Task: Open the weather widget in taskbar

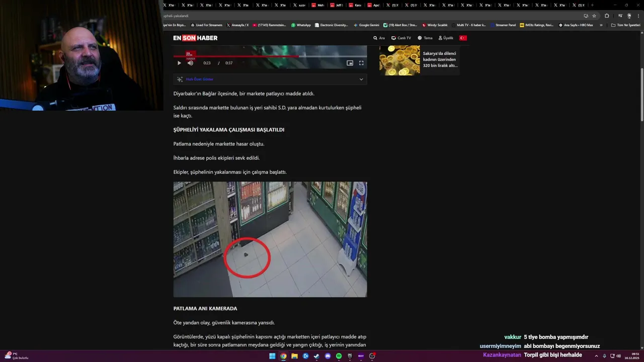Action: [16, 356]
